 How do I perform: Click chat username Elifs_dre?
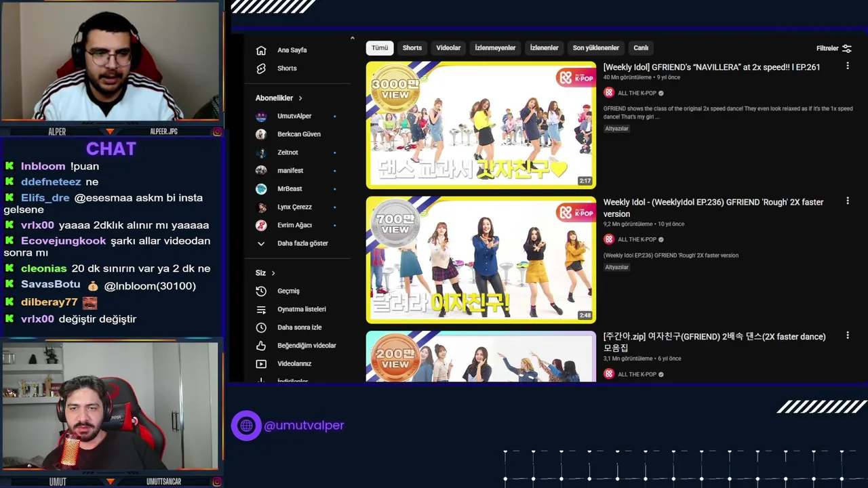coord(45,198)
